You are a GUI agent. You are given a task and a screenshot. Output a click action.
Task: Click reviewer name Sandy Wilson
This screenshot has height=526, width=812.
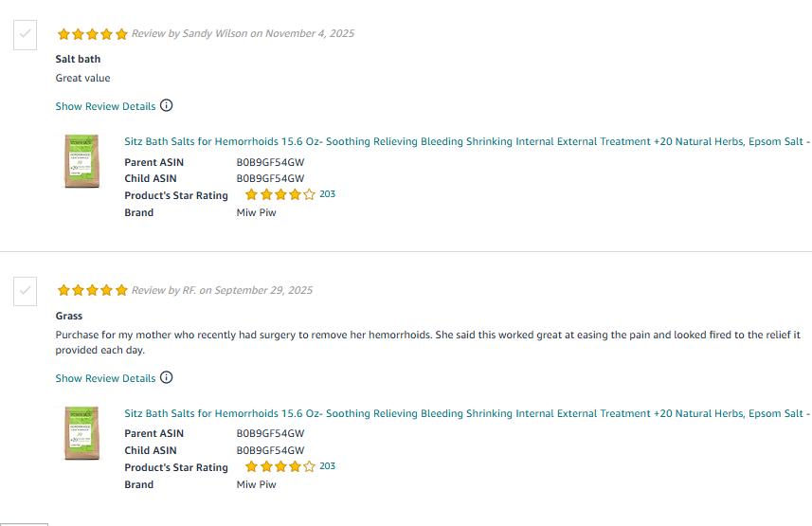214,34
